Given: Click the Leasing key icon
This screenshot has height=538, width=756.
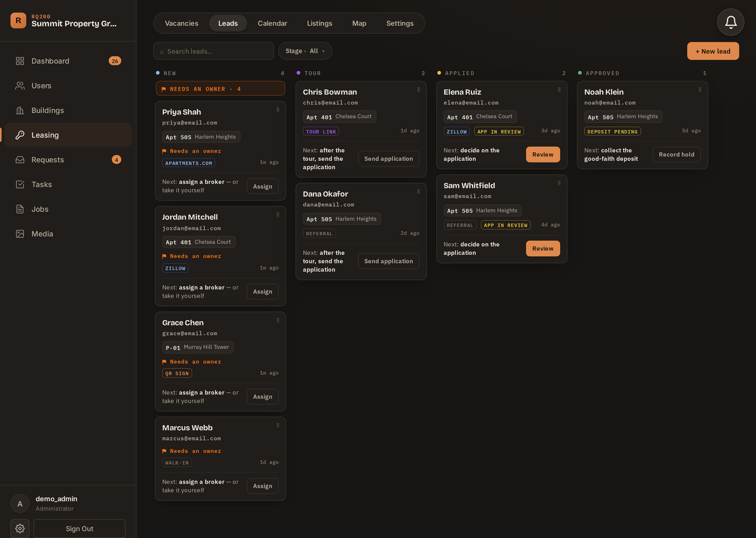Looking at the screenshot, I should click(x=20, y=135).
